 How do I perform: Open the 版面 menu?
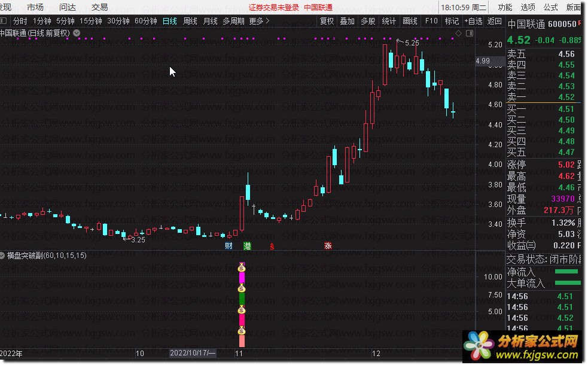coord(574,7)
